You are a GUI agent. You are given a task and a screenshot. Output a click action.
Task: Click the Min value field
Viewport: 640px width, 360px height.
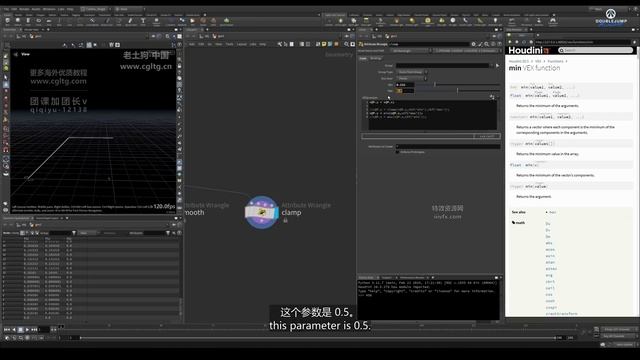(404, 84)
